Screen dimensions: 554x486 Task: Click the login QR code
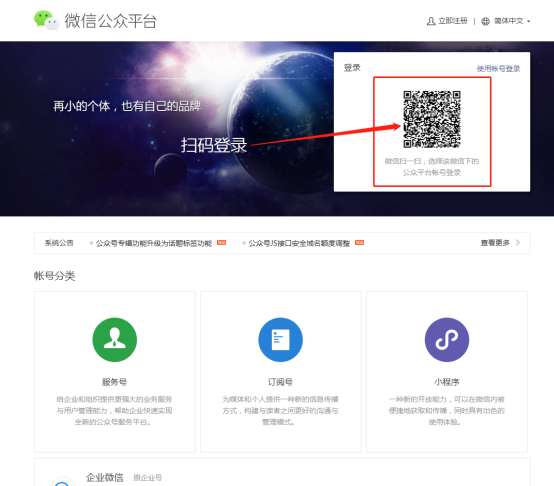click(x=432, y=119)
